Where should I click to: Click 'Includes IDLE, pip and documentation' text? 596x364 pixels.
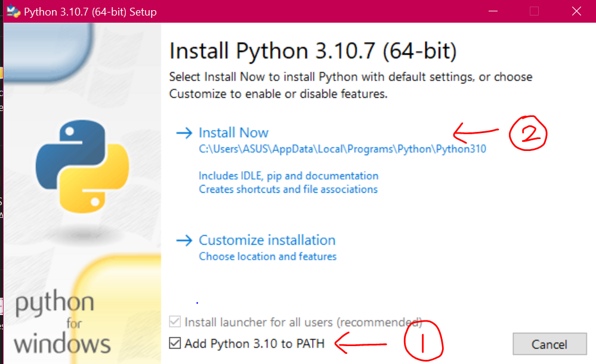pyautogui.click(x=289, y=175)
